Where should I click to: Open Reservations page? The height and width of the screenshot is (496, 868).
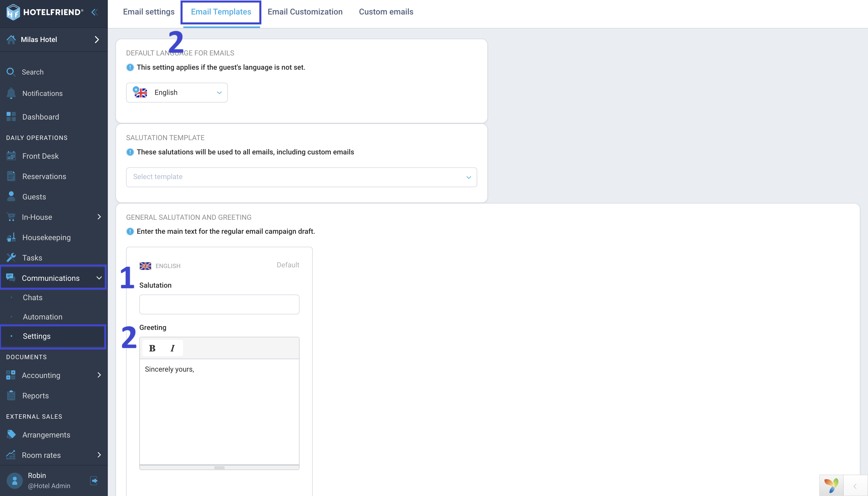point(44,177)
